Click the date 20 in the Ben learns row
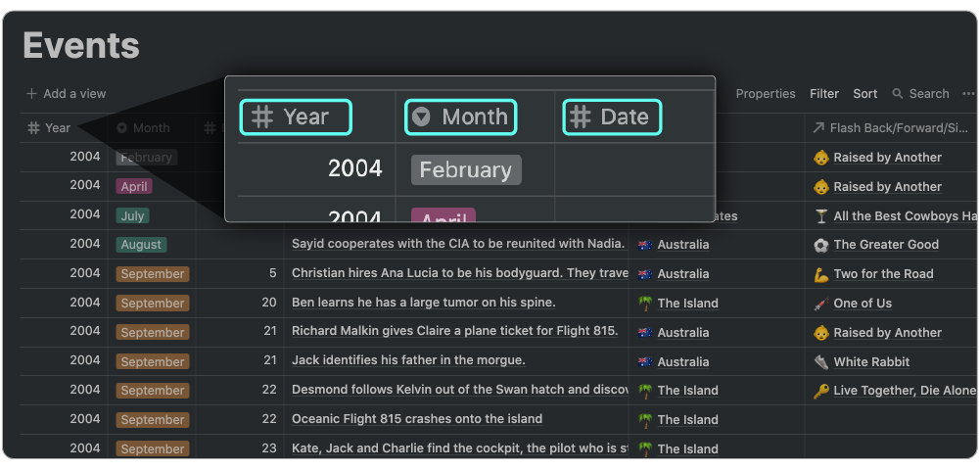The image size is (980, 470). point(269,304)
